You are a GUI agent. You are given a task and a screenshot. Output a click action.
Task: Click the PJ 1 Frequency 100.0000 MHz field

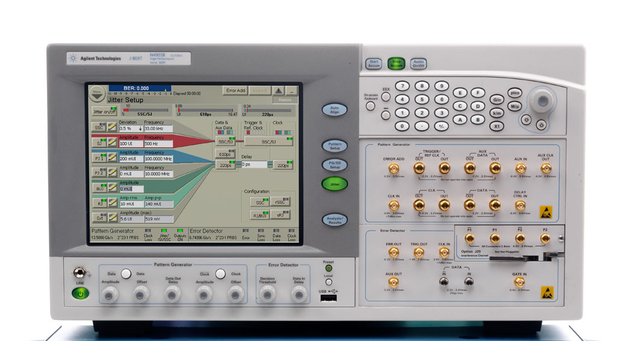pos(158,159)
